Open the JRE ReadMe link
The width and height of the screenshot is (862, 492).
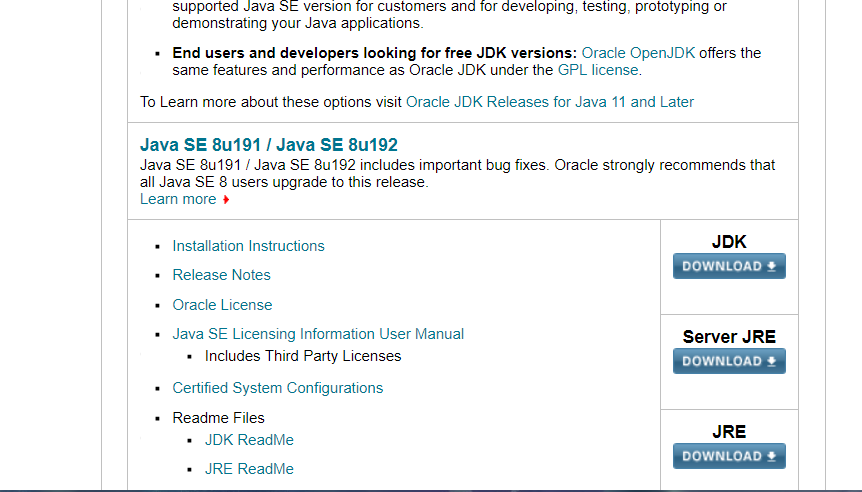click(249, 469)
